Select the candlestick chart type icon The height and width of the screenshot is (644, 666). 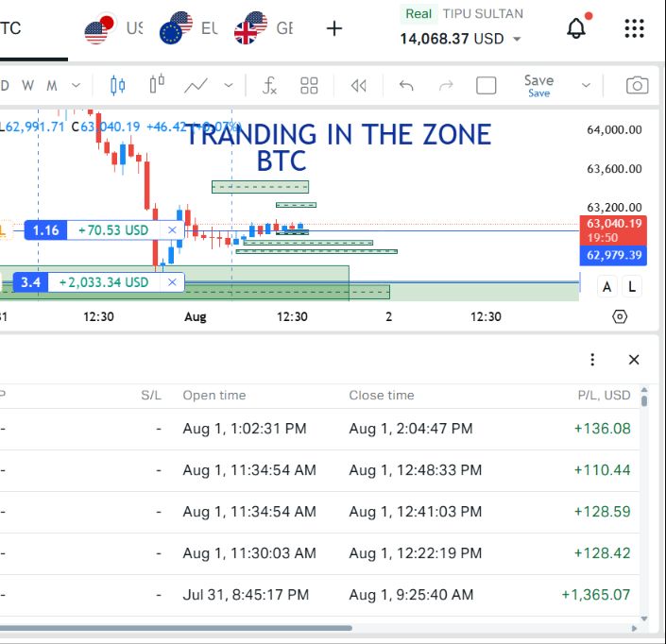(118, 85)
